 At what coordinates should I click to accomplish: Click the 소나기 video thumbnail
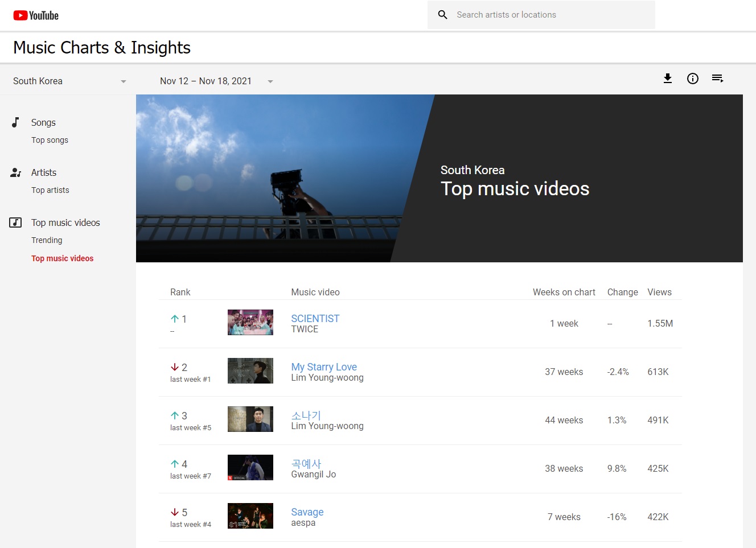point(250,419)
